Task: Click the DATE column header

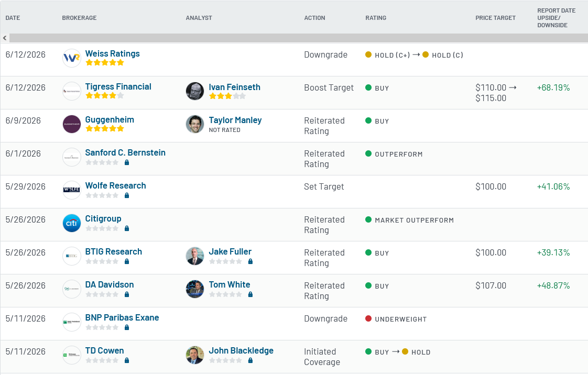Action: [x=13, y=18]
